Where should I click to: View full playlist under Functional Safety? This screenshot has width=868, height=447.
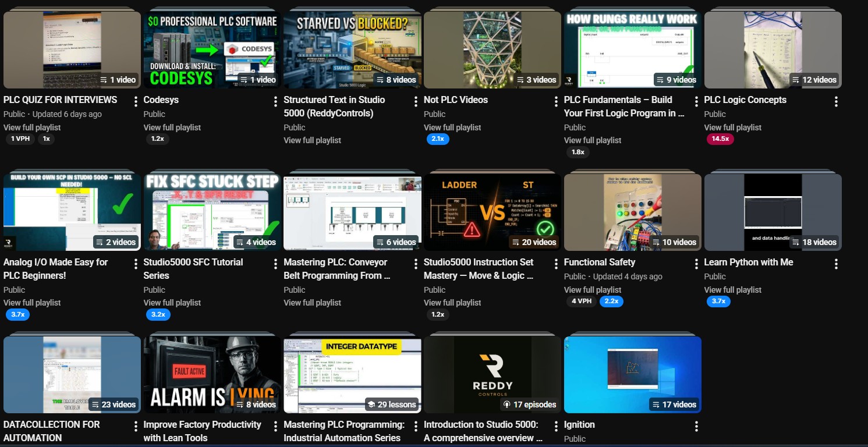pos(593,290)
